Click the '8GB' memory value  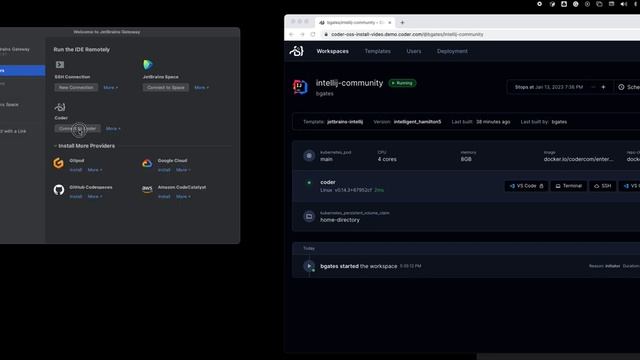[x=466, y=159]
